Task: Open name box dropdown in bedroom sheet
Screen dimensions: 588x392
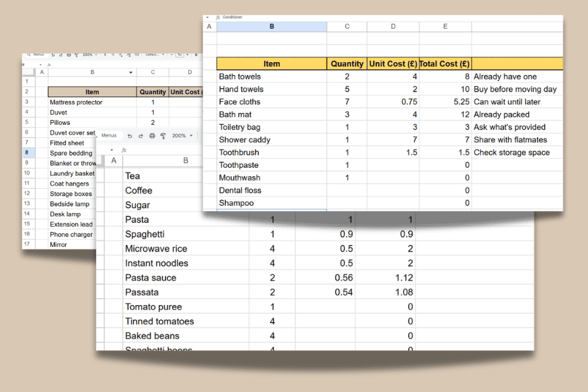Action: [41, 65]
